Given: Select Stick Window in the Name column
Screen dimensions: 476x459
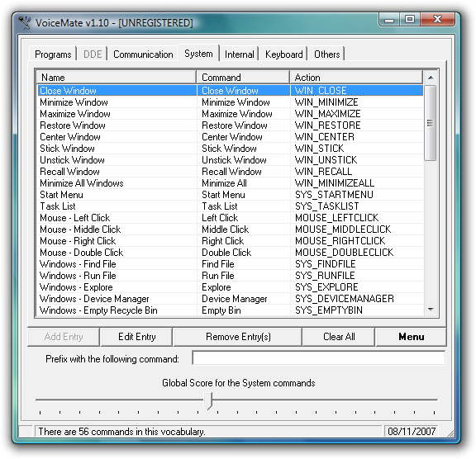Looking at the screenshot, I should 67,149.
